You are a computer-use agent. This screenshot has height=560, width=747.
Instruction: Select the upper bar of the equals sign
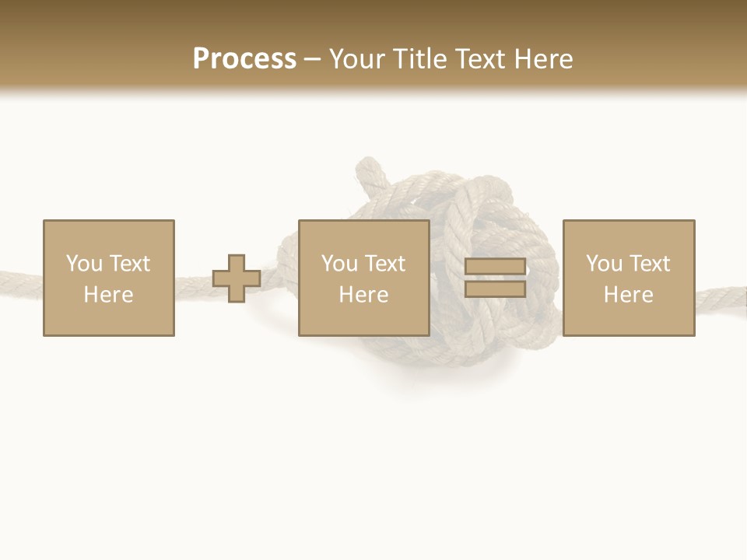pos(495,267)
